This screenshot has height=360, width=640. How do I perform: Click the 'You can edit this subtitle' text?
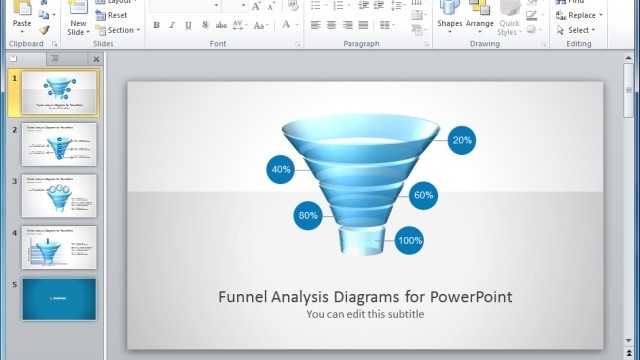(x=365, y=314)
